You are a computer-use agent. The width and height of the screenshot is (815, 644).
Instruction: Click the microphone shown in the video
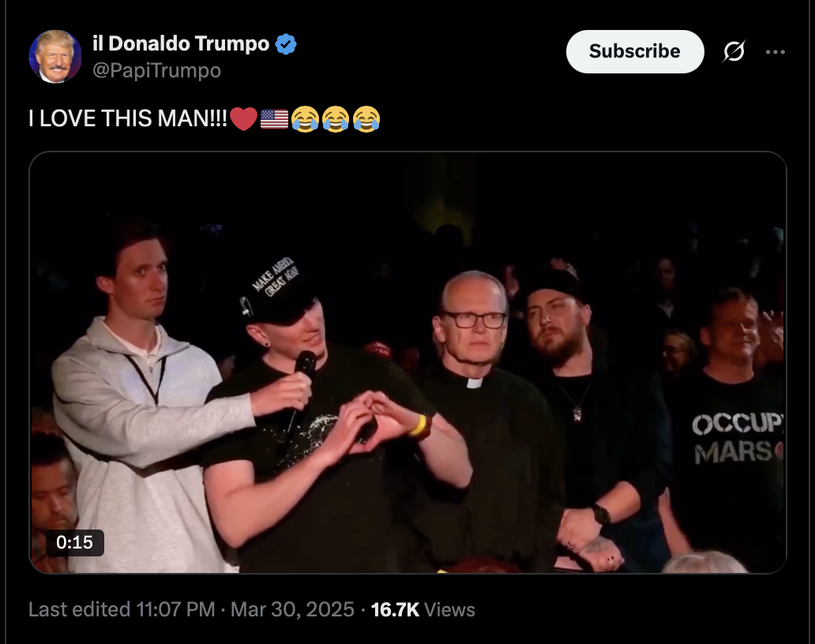(x=302, y=371)
